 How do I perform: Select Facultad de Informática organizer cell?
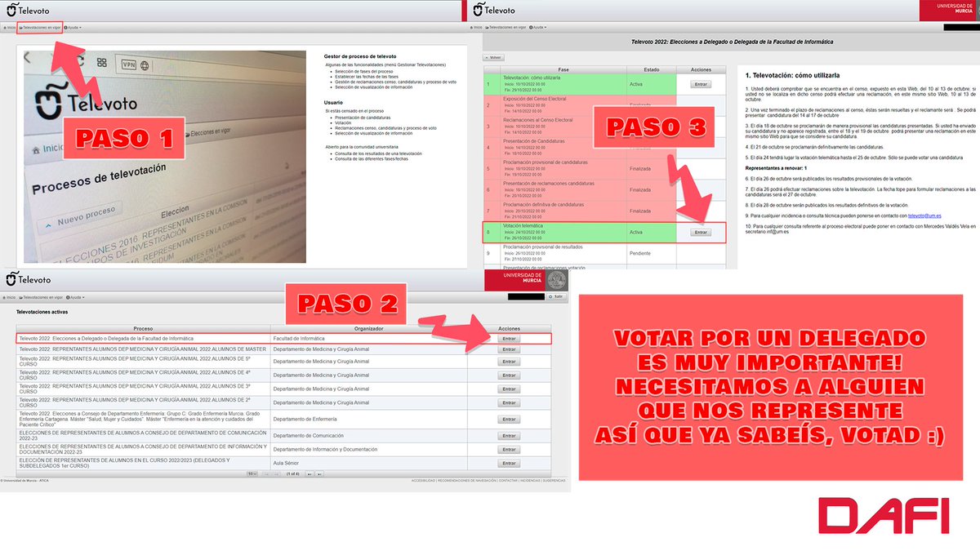[x=369, y=338]
